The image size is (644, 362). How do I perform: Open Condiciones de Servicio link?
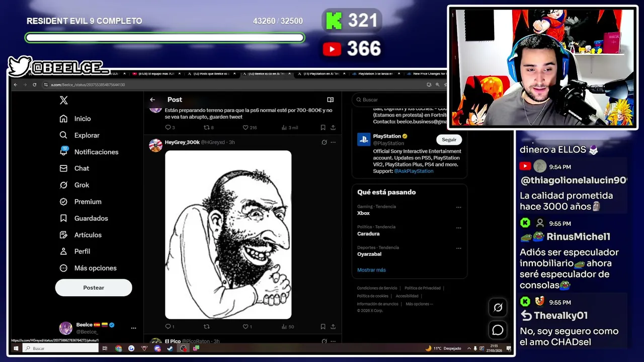(x=377, y=288)
